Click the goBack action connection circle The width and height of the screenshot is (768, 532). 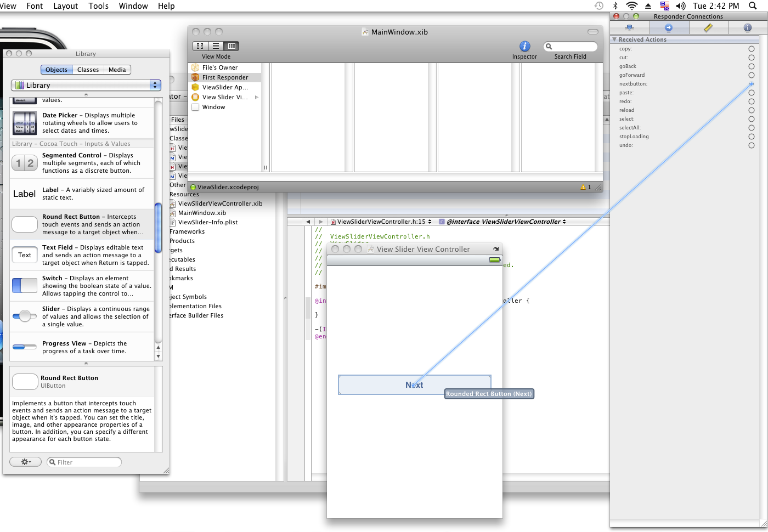coord(752,66)
